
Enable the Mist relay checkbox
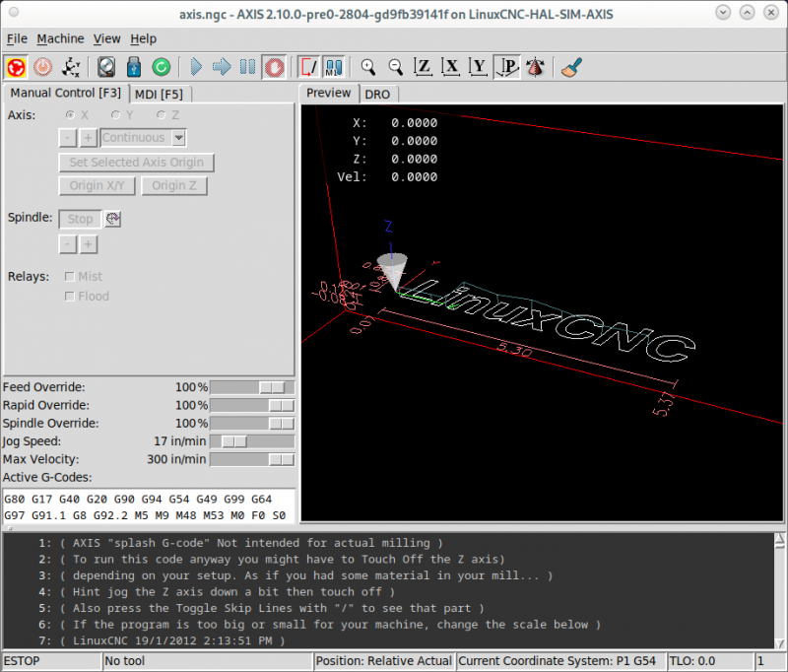[70, 277]
